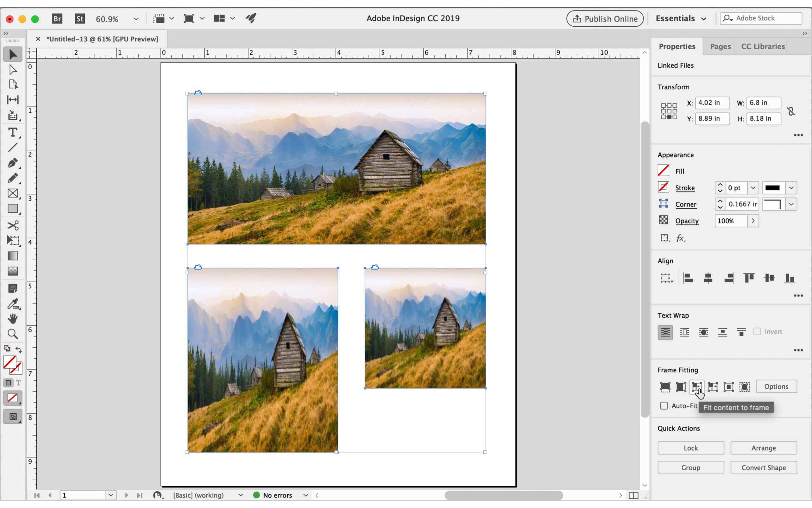This screenshot has height=508, width=812.
Task: Select the Gradient Swatch tool
Action: pos(13,256)
